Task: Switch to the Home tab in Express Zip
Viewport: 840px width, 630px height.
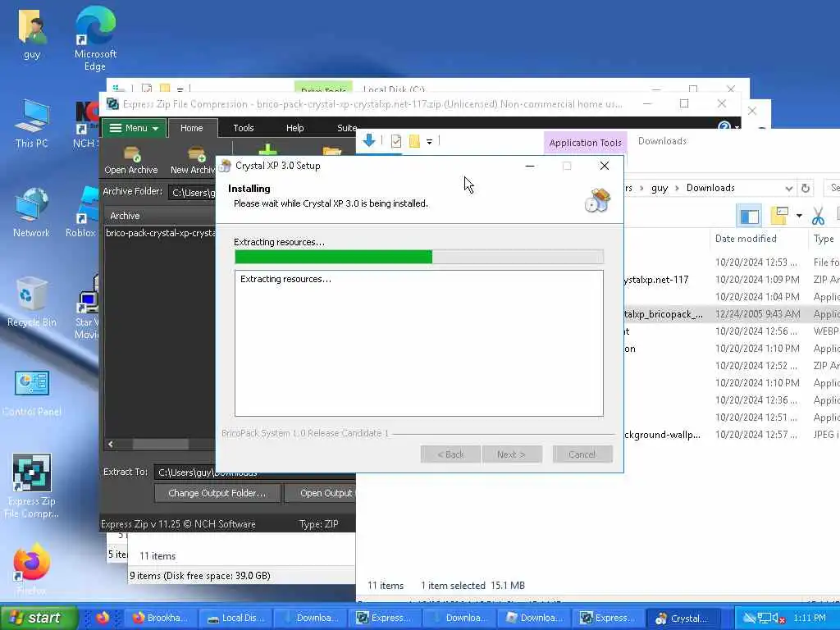Action: (192, 128)
